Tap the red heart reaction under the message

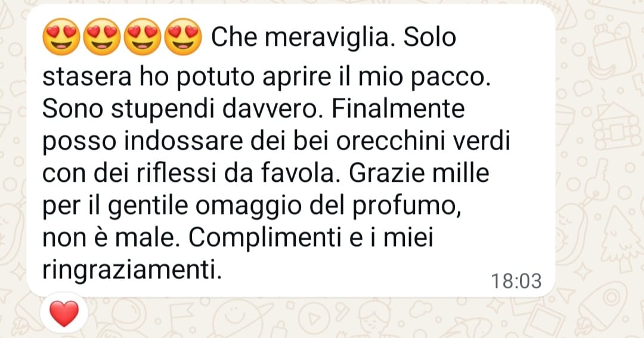(64, 314)
